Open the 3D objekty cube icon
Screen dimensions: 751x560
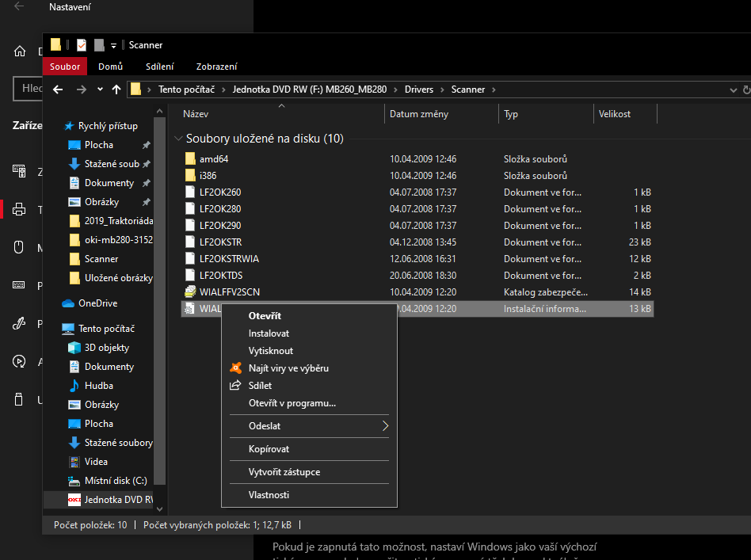[x=74, y=348]
